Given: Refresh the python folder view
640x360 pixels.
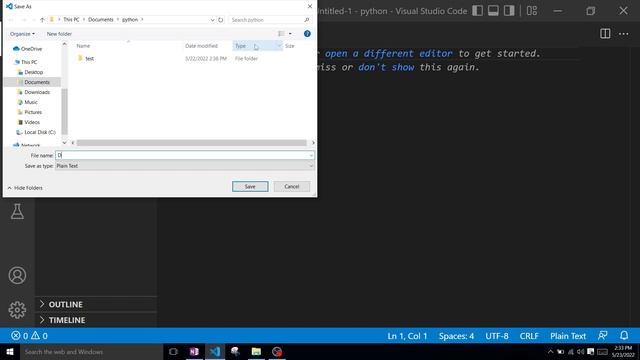Looking at the screenshot, I should click(x=221, y=20).
